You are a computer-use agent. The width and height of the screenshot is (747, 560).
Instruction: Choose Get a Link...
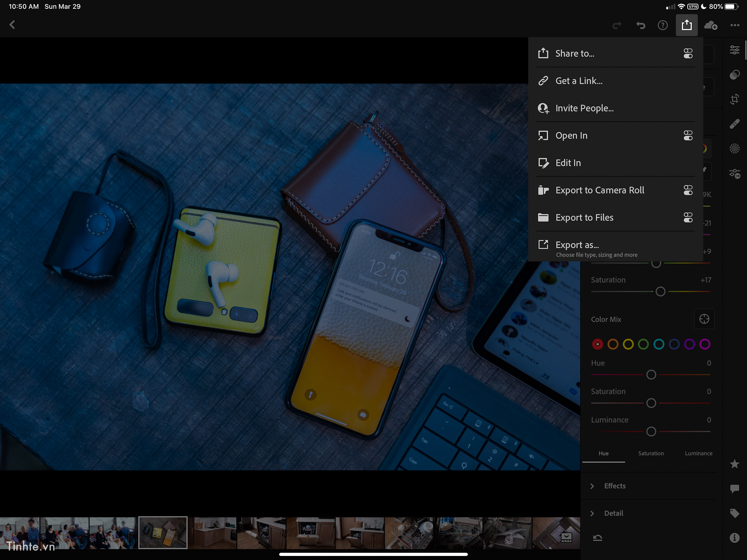coord(615,81)
